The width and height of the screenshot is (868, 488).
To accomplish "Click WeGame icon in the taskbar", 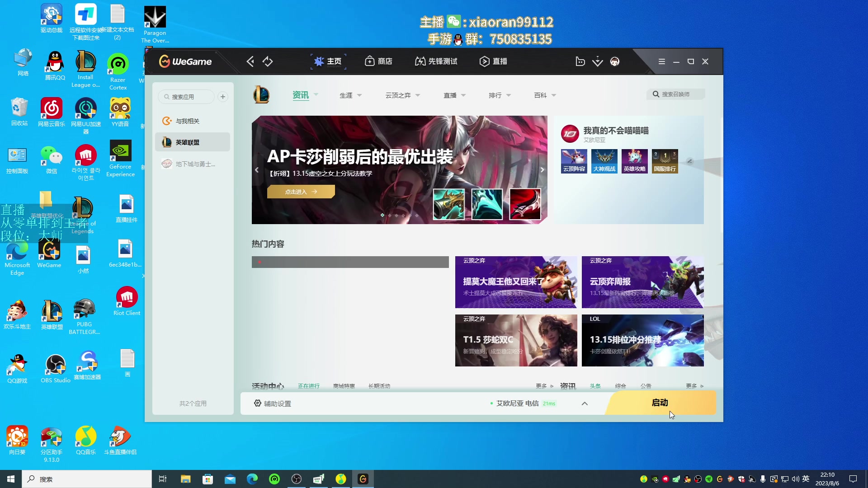I will [363, 479].
